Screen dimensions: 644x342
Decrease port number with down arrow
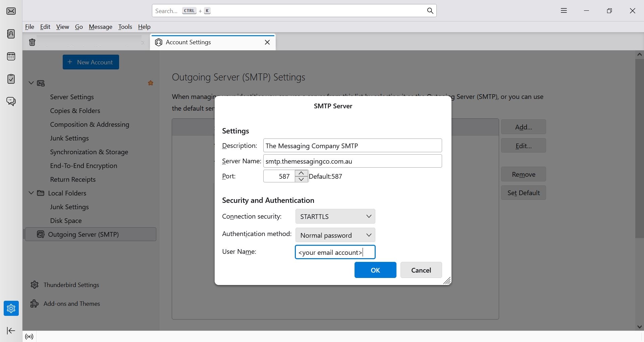(x=301, y=179)
